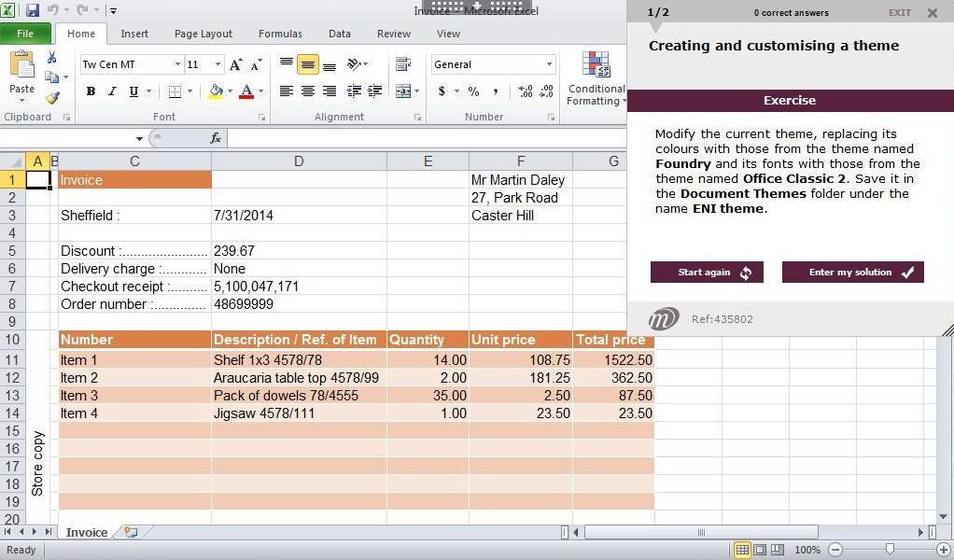The width and height of the screenshot is (954, 560).
Task: Click the Enter my solution button
Action: click(852, 273)
